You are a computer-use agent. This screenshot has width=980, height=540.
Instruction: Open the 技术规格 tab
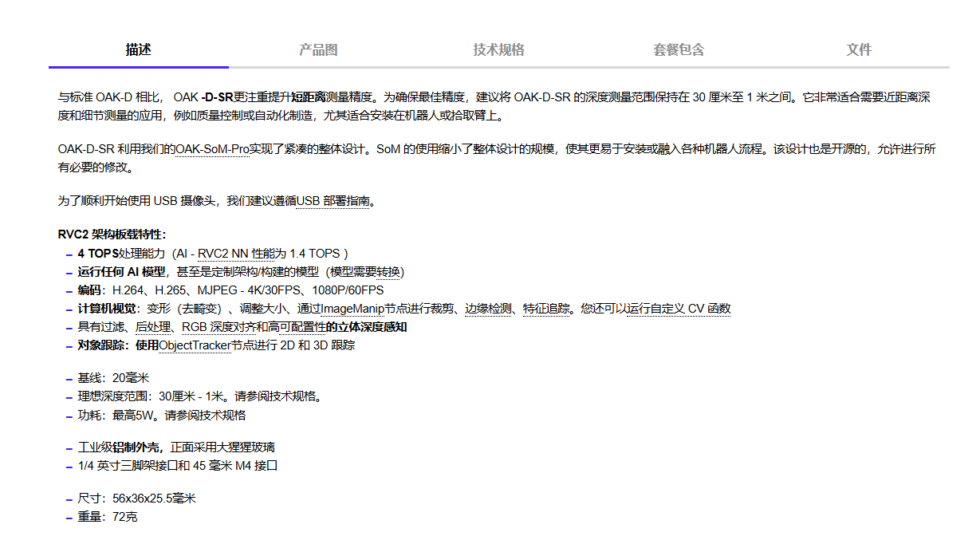498,49
